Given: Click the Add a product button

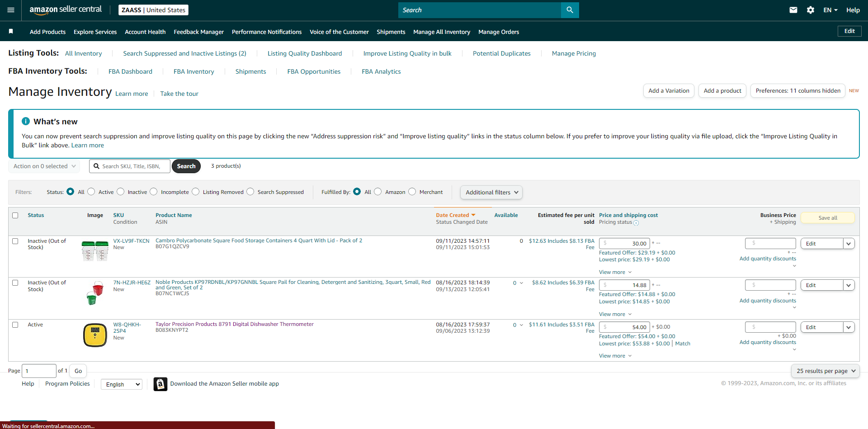Looking at the screenshot, I should point(722,91).
